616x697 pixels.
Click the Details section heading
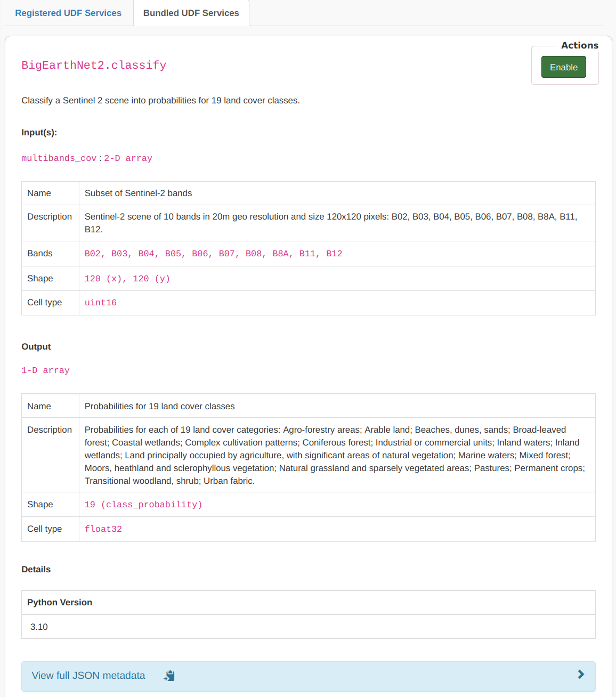tap(36, 569)
